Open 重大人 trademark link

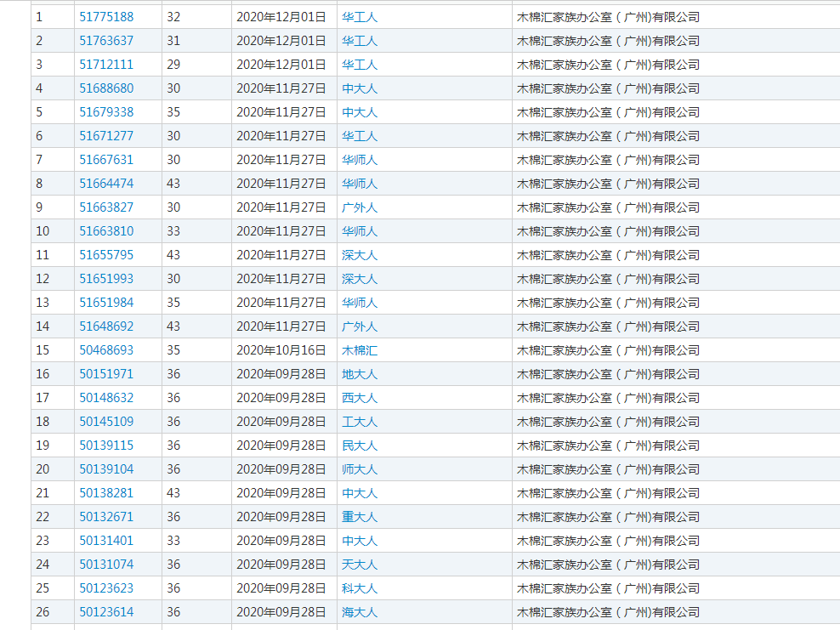pyautogui.click(x=360, y=517)
